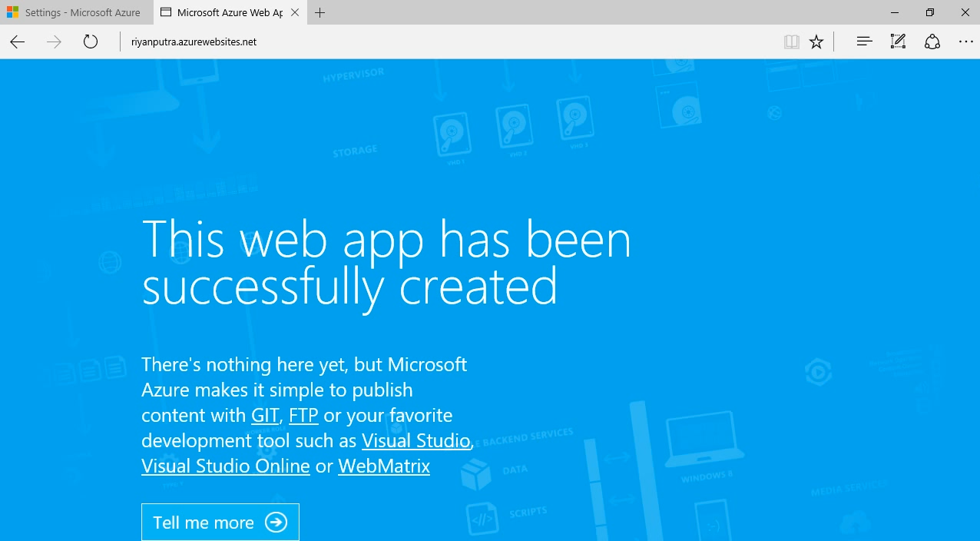980x541 pixels.
Task: Open the FTP link
Action: 303,416
